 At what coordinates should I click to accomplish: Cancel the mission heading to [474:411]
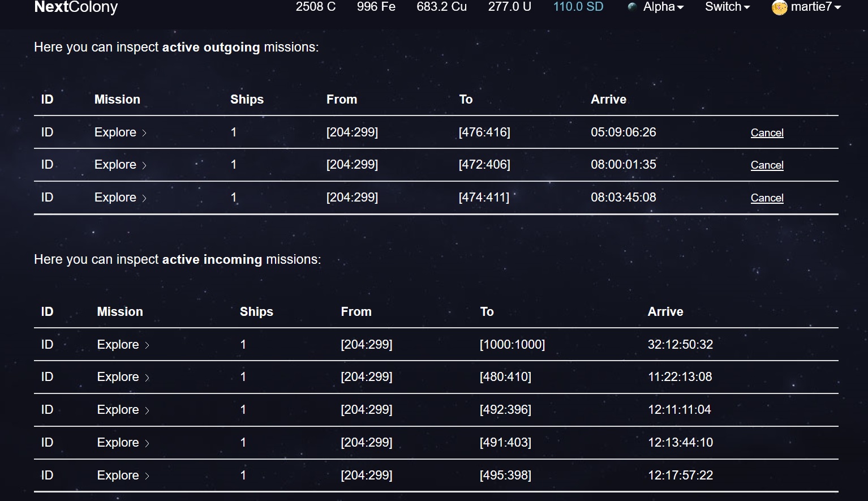pyautogui.click(x=767, y=198)
